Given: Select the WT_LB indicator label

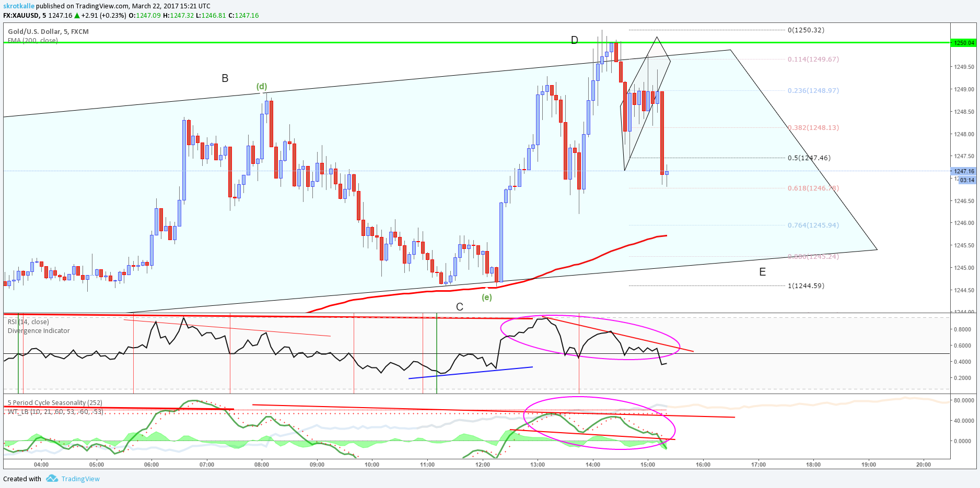Looking at the screenshot, I should [55, 412].
